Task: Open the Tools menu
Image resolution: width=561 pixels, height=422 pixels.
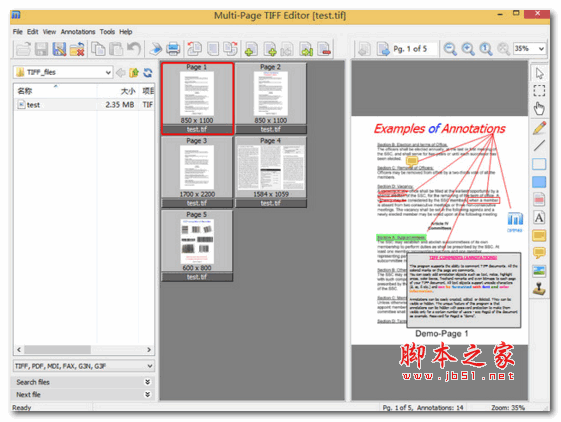Action: tap(107, 32)
